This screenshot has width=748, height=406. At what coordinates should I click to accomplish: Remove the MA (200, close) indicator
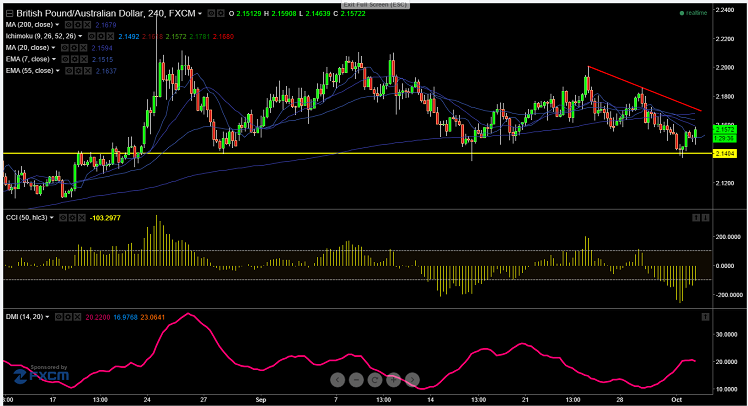pos(87,24)
